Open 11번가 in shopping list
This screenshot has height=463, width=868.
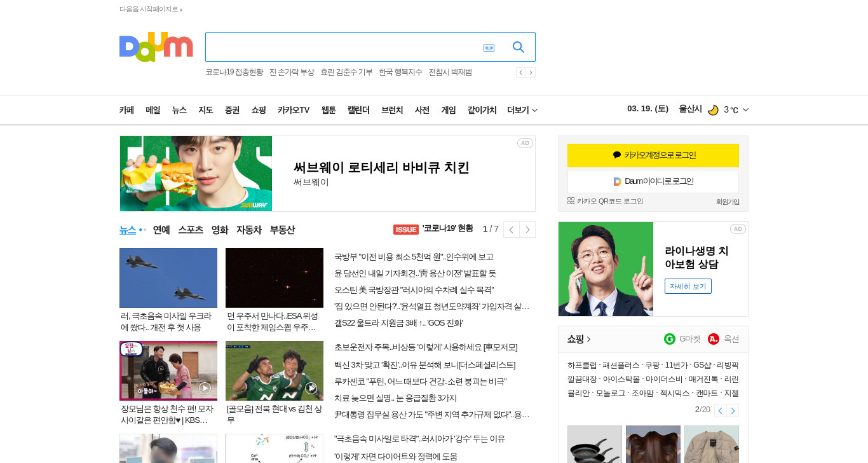tap(676, 365)
